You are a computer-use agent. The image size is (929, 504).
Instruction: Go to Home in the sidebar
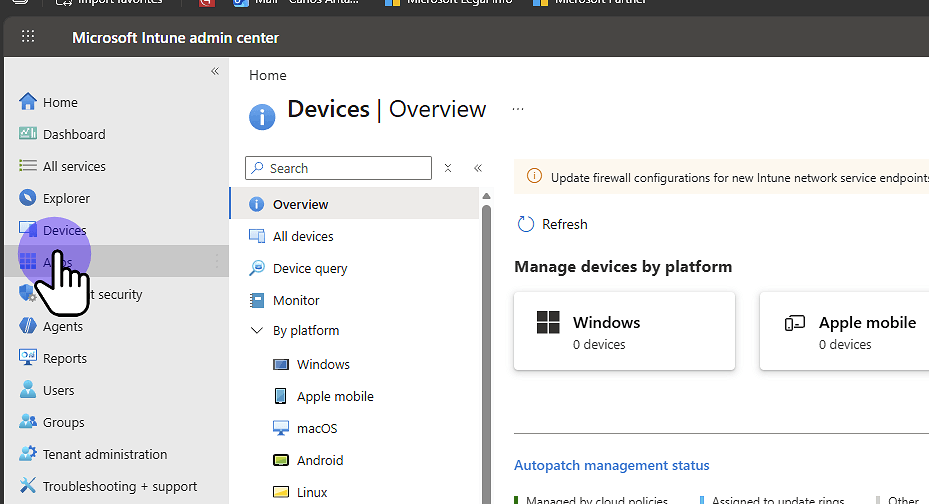(60, 102)
